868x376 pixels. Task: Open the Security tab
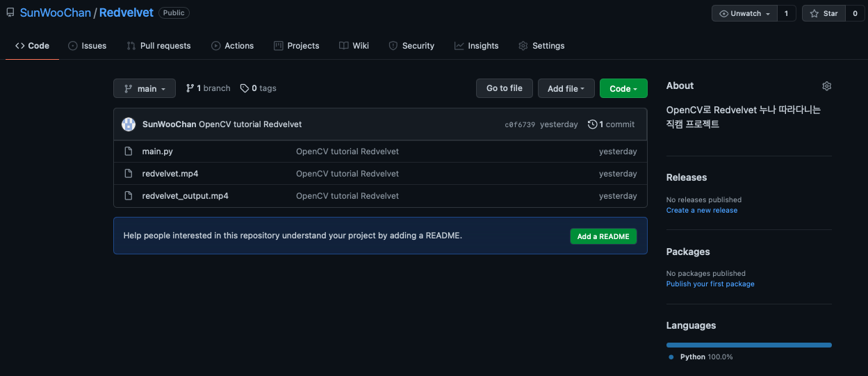[x=411, y=46]
